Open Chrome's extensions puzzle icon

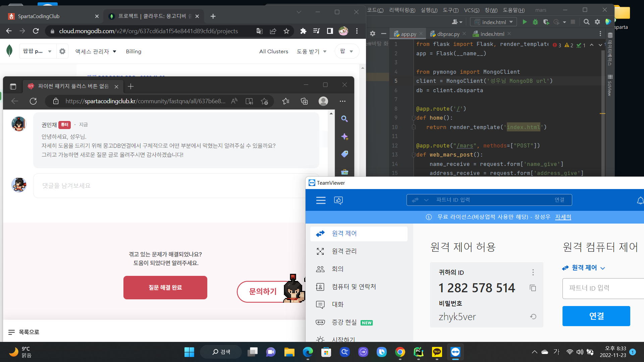point(303,31)
